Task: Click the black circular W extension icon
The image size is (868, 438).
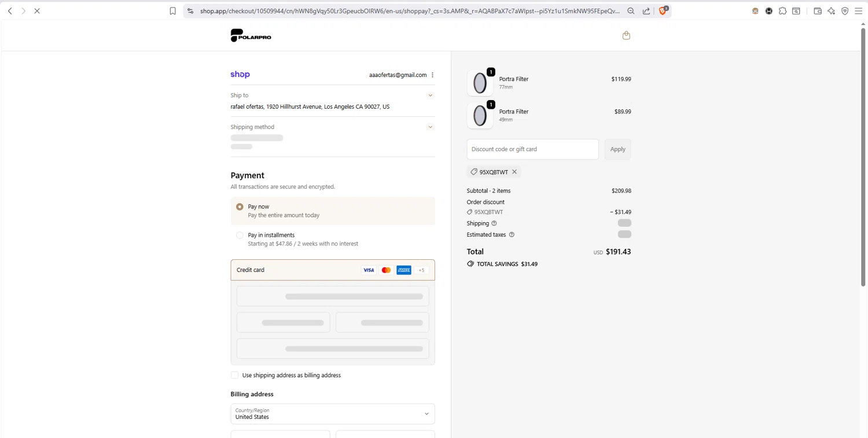Action: [x=769, y=11]
